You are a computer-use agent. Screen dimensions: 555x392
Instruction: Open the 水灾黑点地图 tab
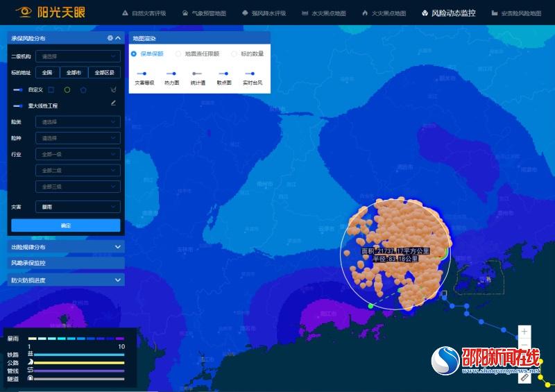324,13
